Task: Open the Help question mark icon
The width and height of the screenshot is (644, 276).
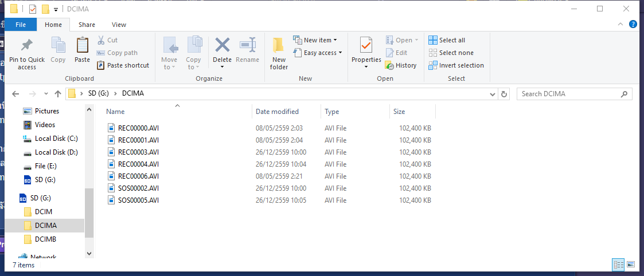Action: click(x=633, y=24)
